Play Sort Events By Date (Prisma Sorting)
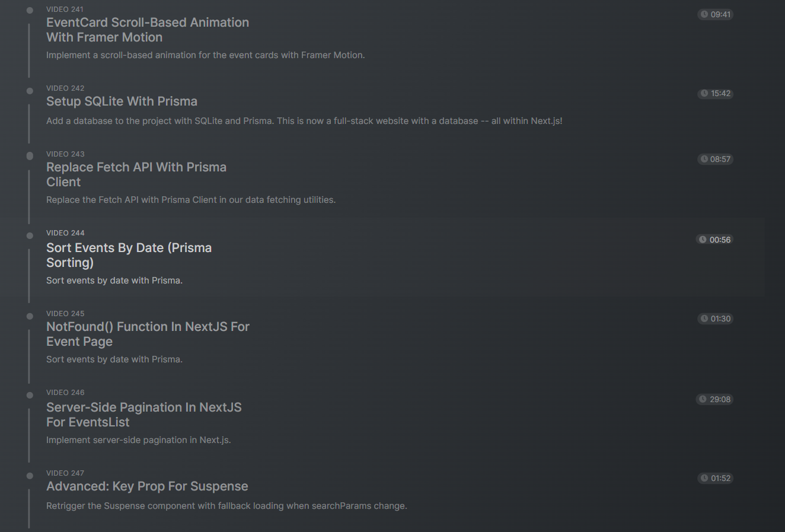 (129, 255)
